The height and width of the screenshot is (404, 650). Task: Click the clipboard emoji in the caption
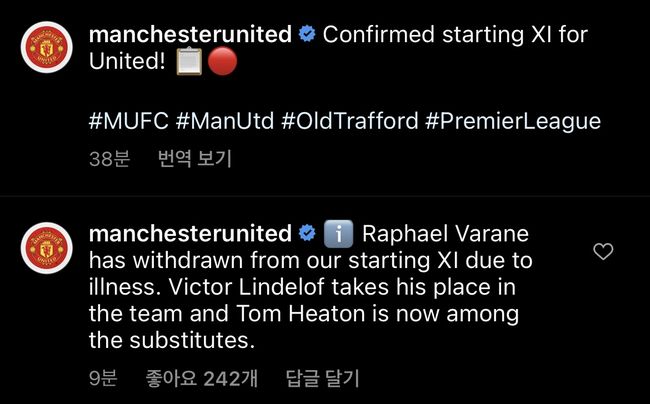coord(189,62)
